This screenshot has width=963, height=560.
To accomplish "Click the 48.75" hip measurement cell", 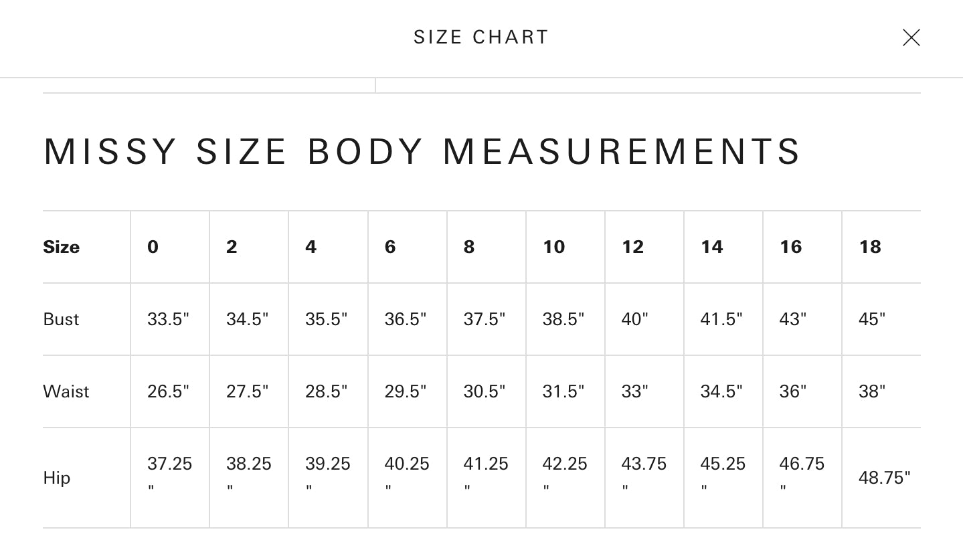I will point(885,478).
